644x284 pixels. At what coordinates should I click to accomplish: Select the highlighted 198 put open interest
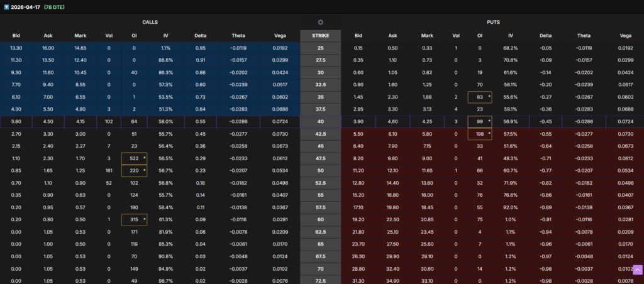click(x=480, y=134)
